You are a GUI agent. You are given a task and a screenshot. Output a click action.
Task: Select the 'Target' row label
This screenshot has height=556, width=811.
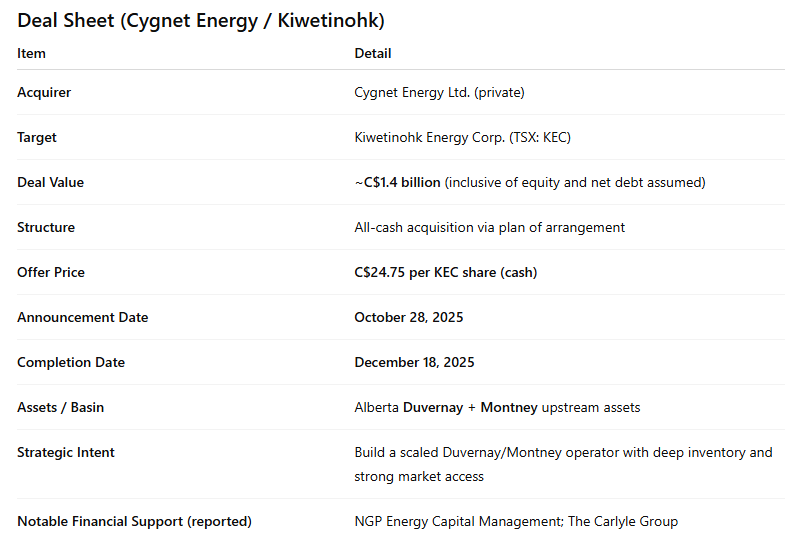point(37,138)
